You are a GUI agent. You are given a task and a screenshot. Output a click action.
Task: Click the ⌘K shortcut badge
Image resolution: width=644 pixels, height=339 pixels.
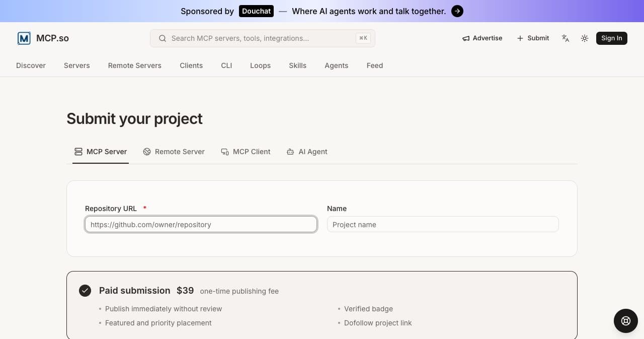click(363, 38)
